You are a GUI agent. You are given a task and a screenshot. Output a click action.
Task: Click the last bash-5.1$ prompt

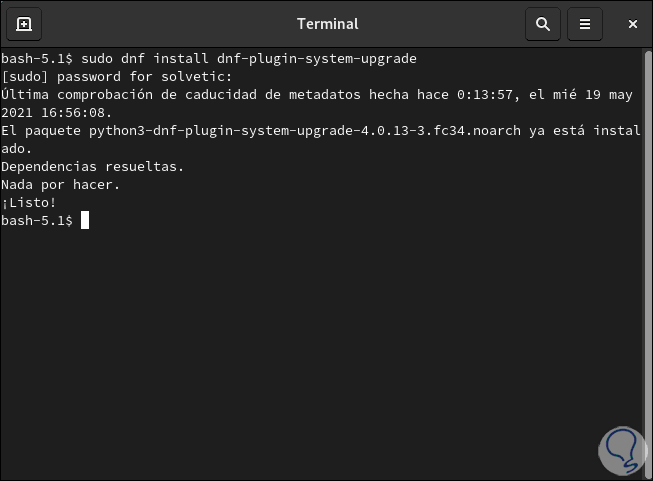click(36, 220)
